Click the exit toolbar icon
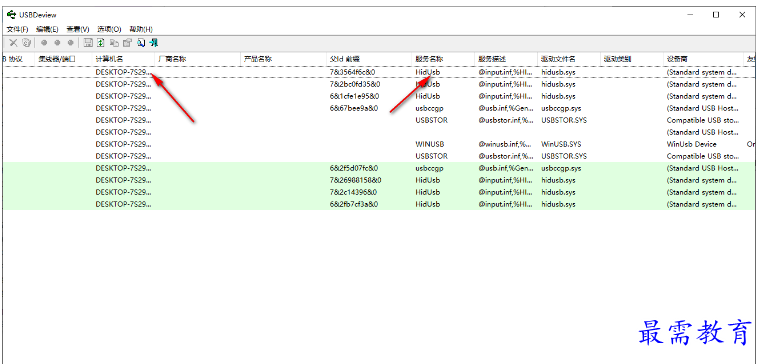This screenshot has height=364, width=760. tap(154, 43)
